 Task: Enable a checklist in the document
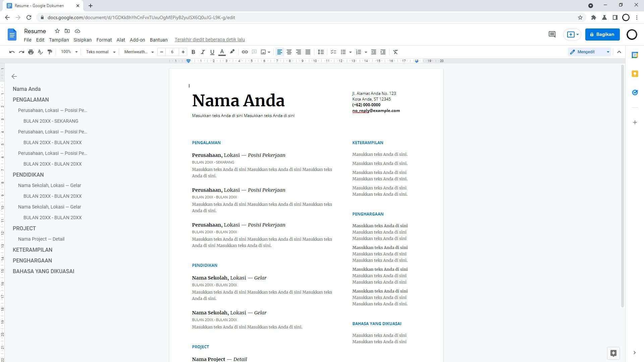pyautogui.click(x=333, y=52)
